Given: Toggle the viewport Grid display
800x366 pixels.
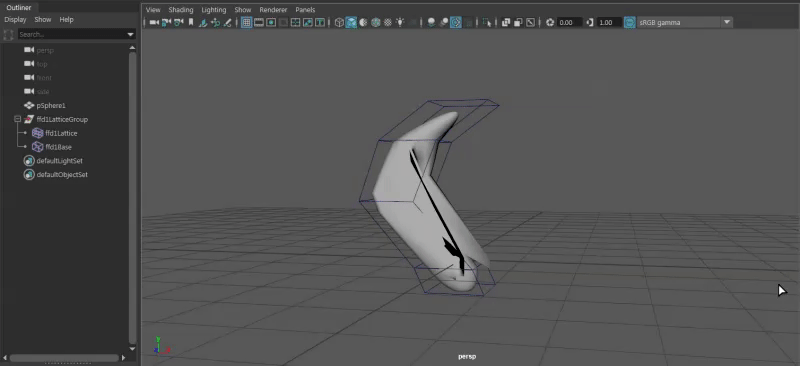Looking at the screenshot, I should (x=246, y=22).
